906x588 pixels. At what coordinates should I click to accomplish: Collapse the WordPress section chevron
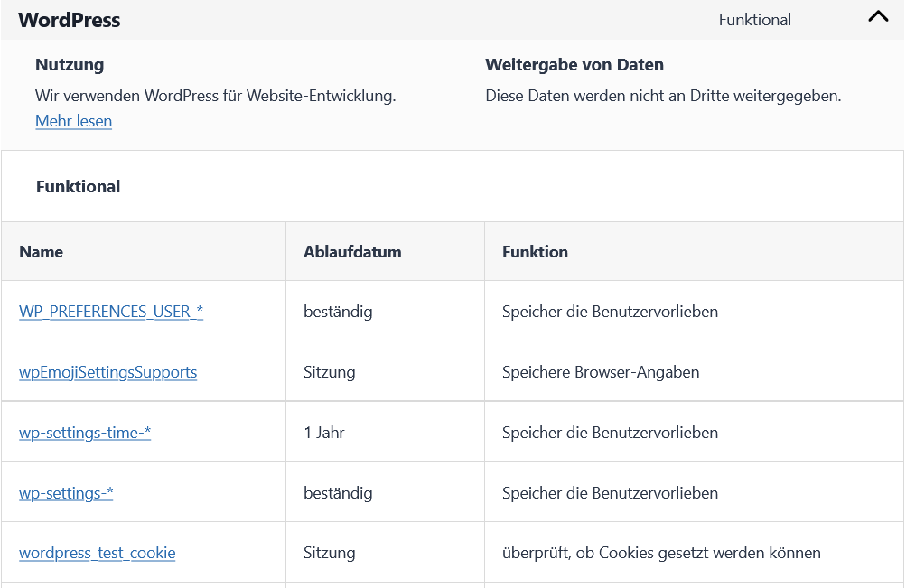(878, 17)
